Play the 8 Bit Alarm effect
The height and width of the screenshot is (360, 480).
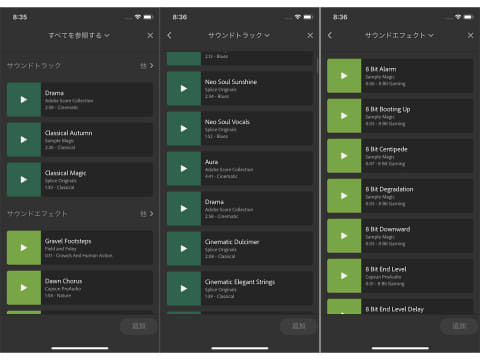[x=344, y=76]
